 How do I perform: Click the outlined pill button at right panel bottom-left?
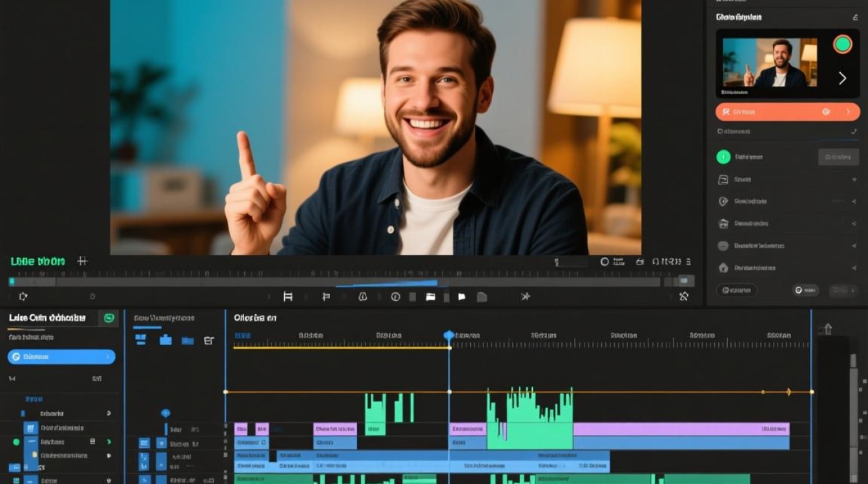tap(737, 290)
